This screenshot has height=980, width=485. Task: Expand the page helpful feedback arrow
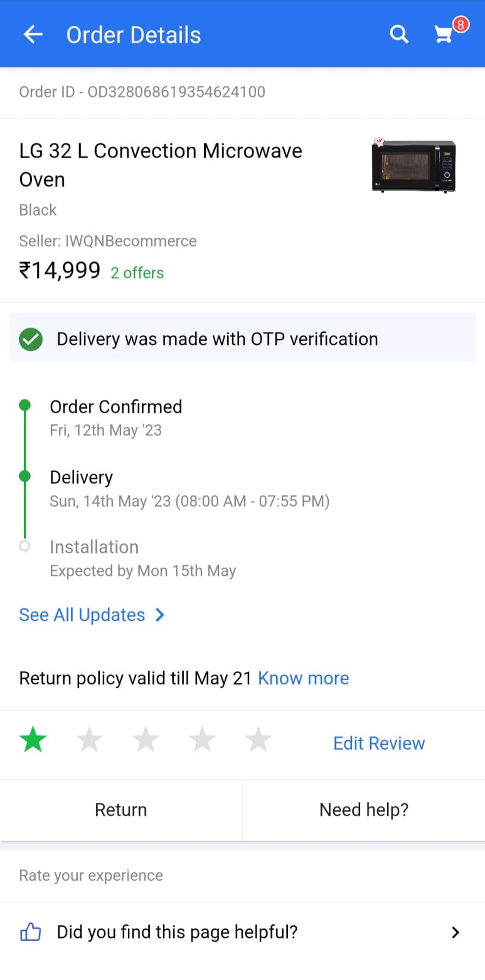pos(455,932)
